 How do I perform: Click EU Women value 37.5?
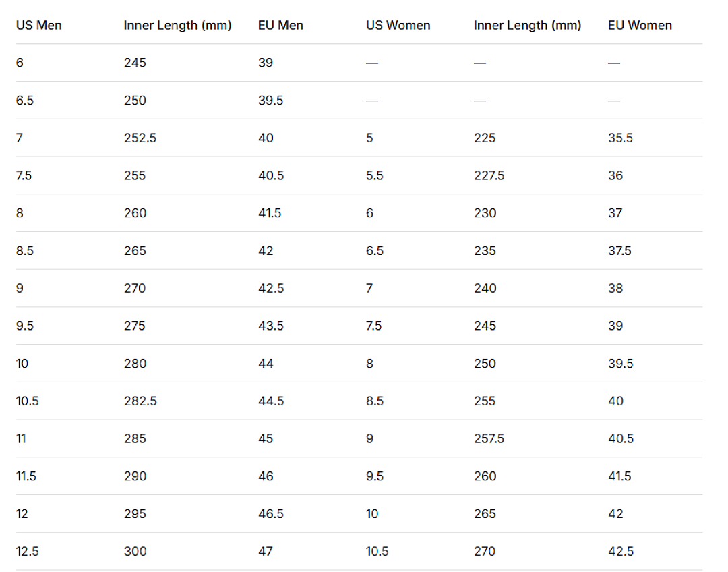[620, 251]
